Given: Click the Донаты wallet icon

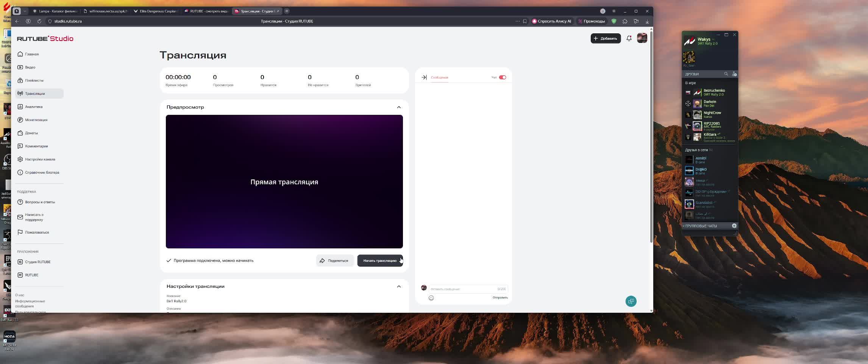Looking at the screenshot, I should [20, 133].
